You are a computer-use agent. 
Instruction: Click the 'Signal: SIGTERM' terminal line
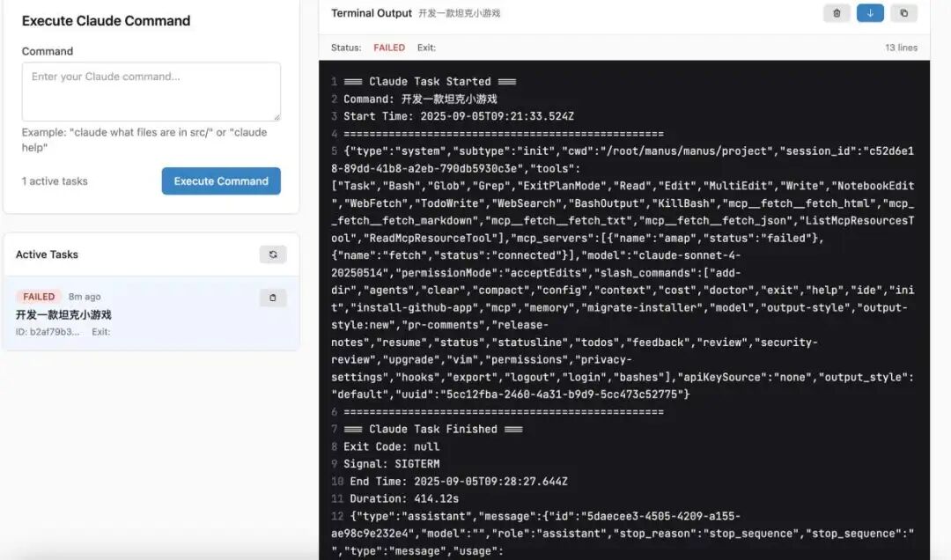(x=391, y=463)
